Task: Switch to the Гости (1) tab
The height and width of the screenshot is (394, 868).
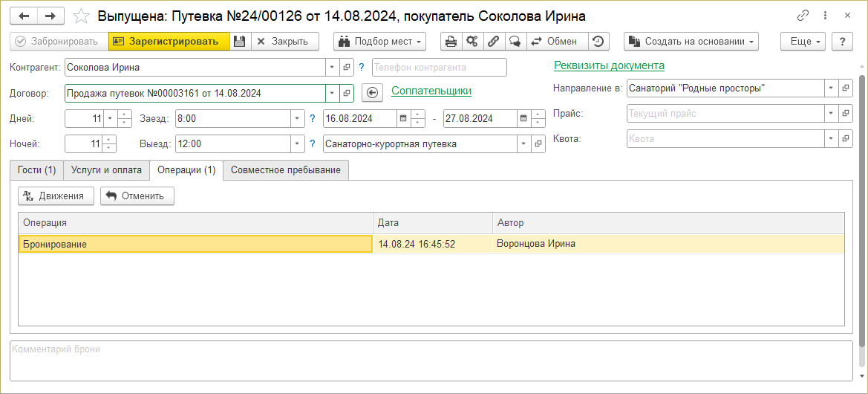Action: click(x=36, y=170)
